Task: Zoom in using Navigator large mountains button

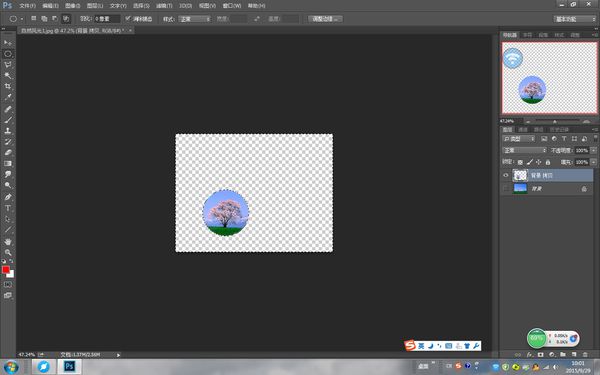Action: (587, 121)
